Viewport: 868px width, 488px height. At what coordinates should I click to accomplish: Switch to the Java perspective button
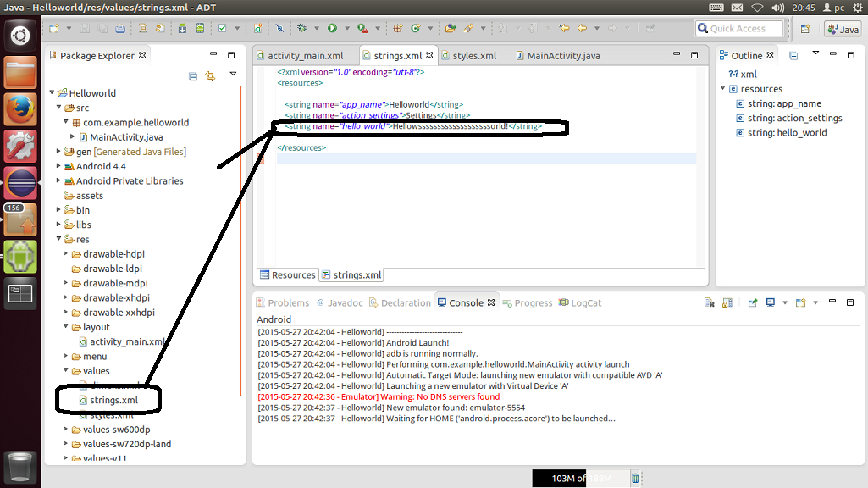843,29
